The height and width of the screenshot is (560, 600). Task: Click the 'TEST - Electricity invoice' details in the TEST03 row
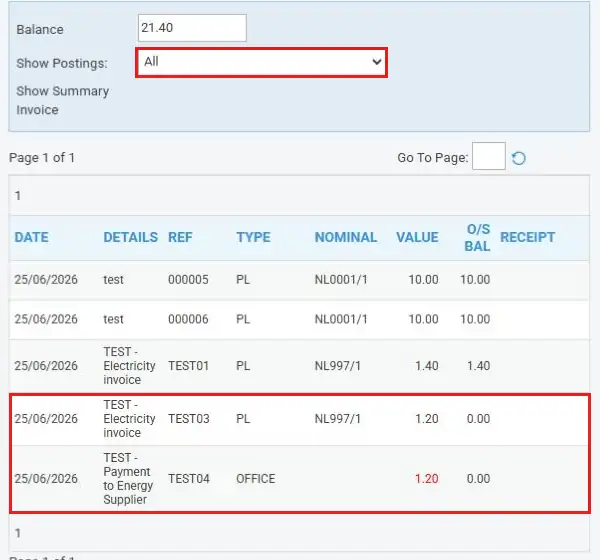[x=129, y=419]
